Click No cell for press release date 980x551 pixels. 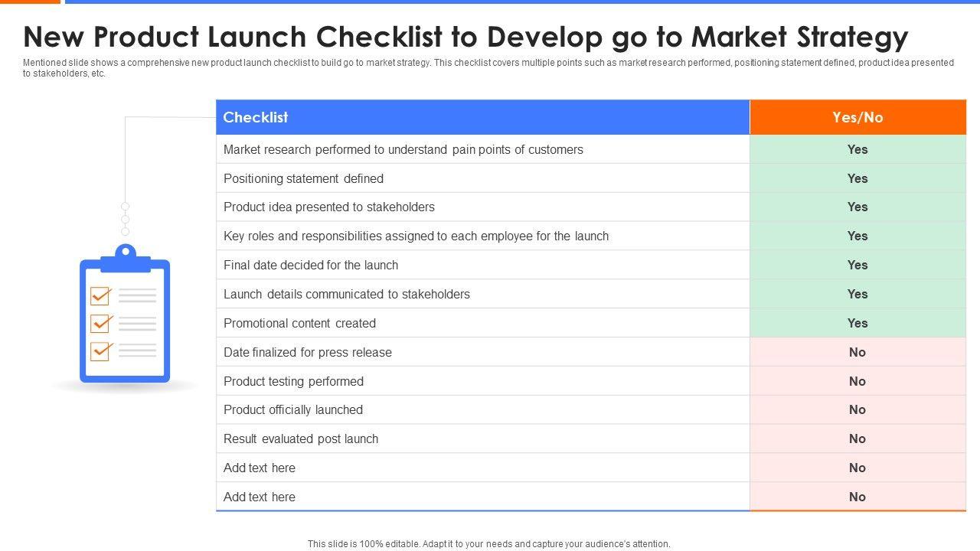tap(857, 352)
